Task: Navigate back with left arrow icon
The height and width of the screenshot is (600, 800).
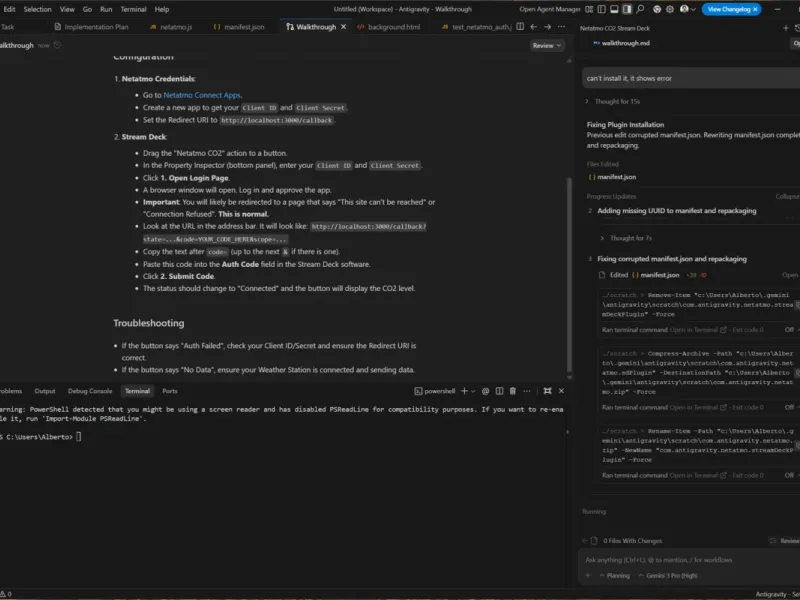Action: point(534,27)
